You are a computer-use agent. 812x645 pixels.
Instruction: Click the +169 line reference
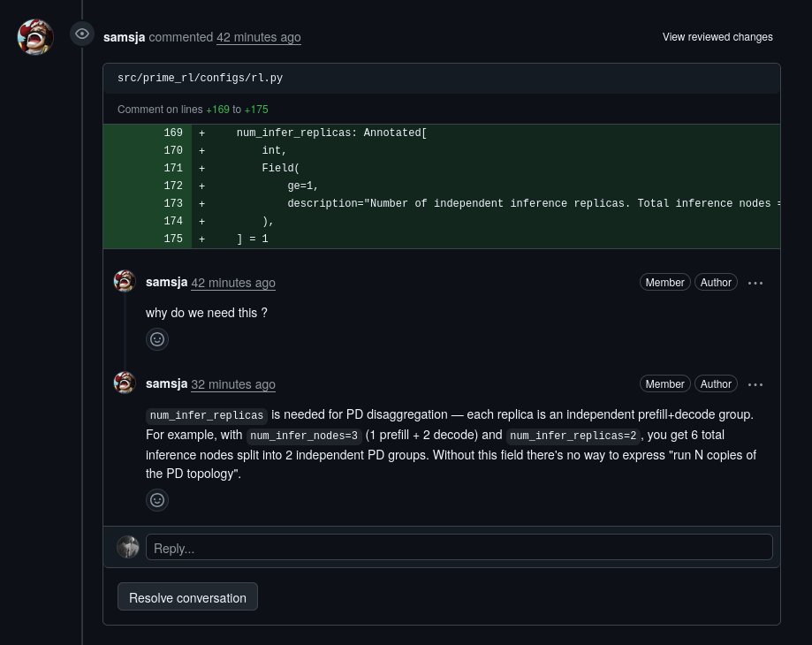[217, 110]
